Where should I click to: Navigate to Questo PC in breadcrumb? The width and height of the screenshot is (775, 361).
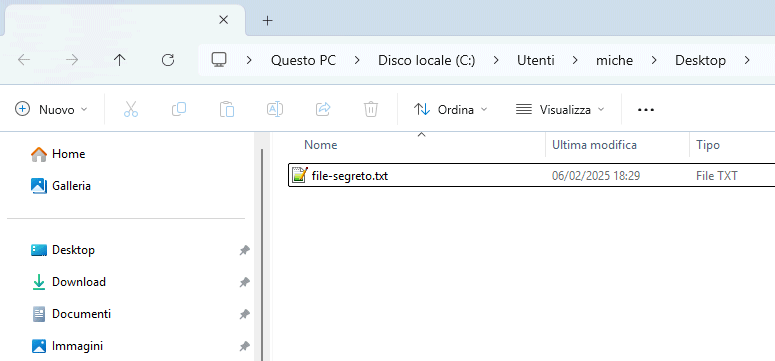tap(303, 60)
